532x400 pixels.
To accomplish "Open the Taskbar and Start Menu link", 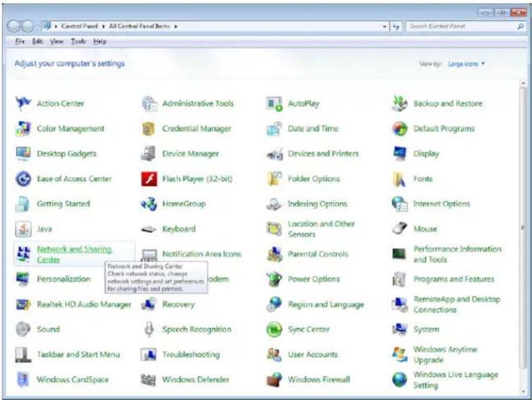I will pyautogui.click(x=78, y=355).
